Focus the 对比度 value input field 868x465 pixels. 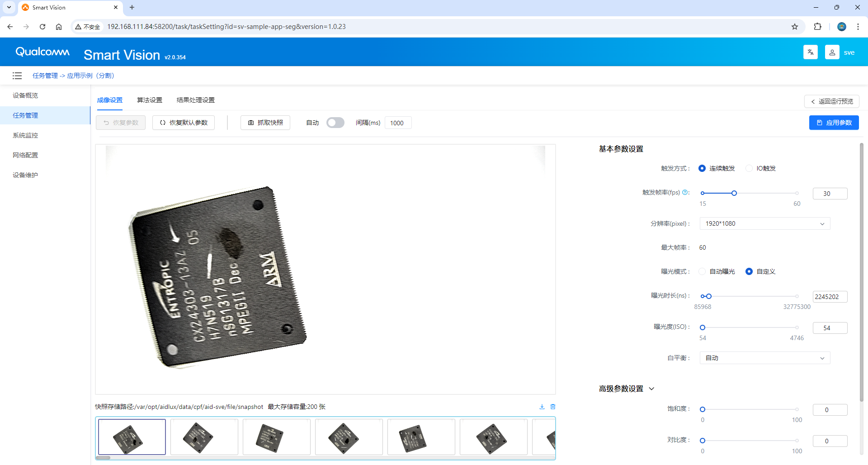pyautogui.click(x=830, y=441)
